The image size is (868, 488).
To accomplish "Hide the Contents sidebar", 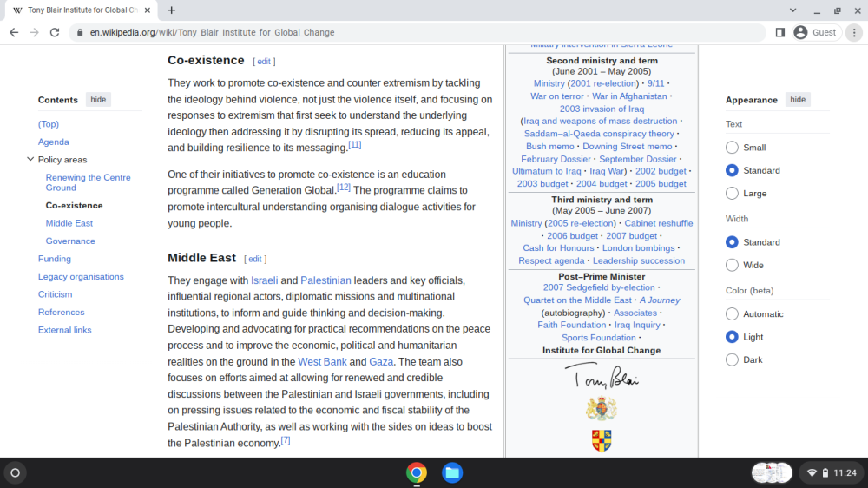I will 98,100.
